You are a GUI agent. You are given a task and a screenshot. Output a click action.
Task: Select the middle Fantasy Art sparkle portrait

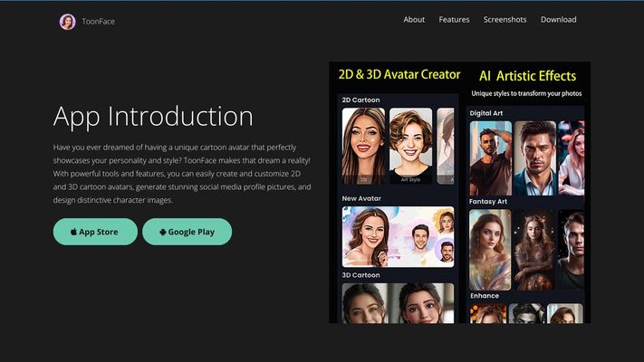tap(534, 250)
